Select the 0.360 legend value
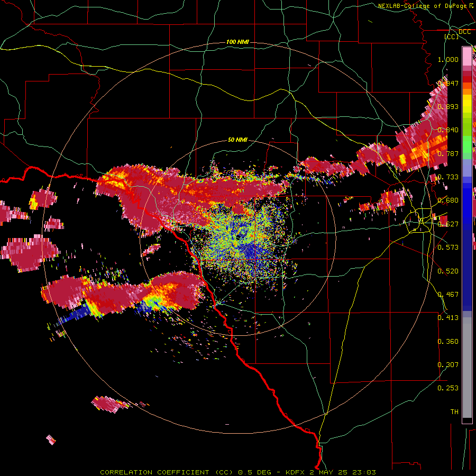This screenshot has width=476, height=476. tap(448, 342)
